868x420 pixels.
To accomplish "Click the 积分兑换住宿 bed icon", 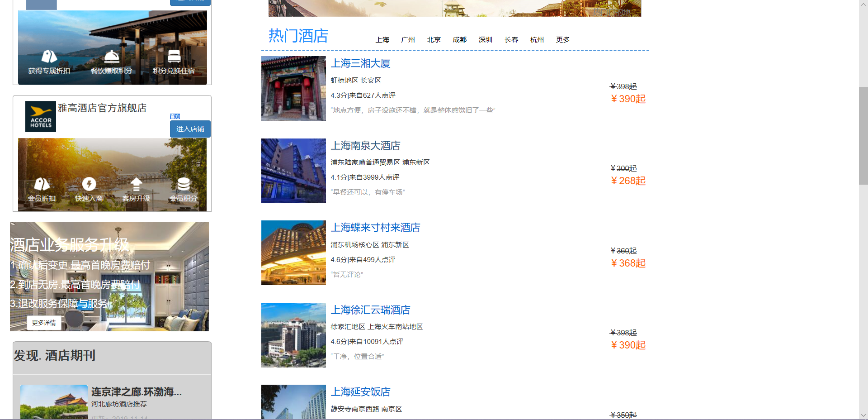I will 174,57.
